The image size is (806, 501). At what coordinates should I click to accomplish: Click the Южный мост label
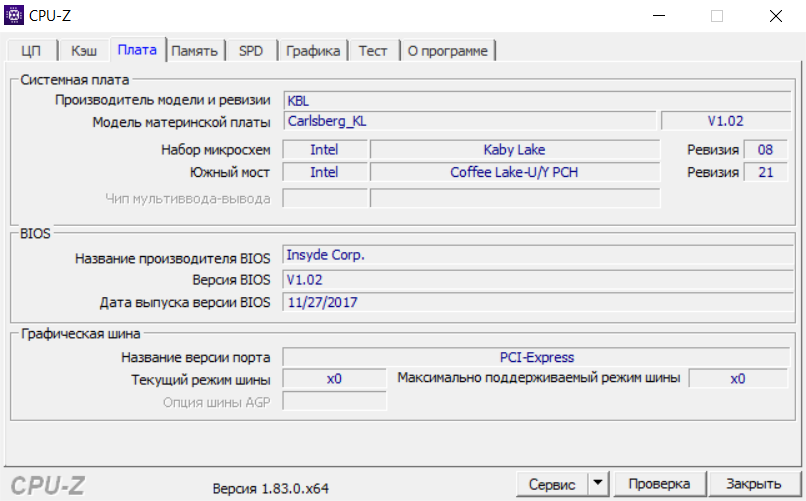click(230, 172)
